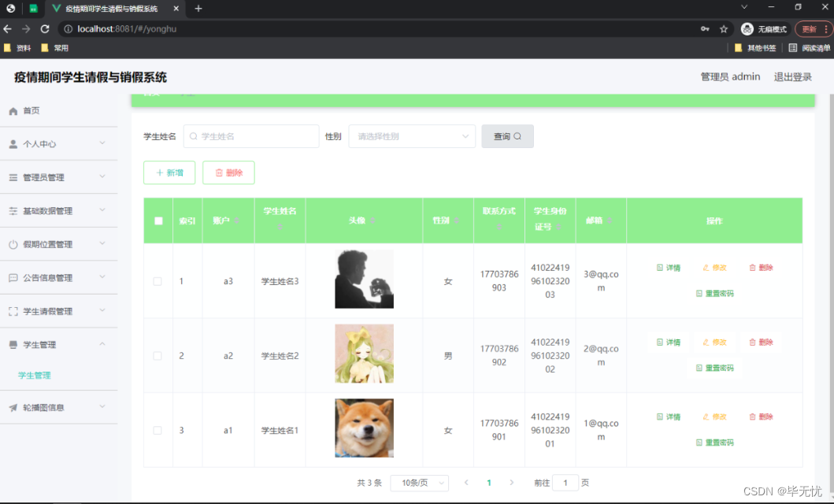Open the 10条/页 page size dropdown
Viewport: 834px width, 504px height.
click(419, 483)
